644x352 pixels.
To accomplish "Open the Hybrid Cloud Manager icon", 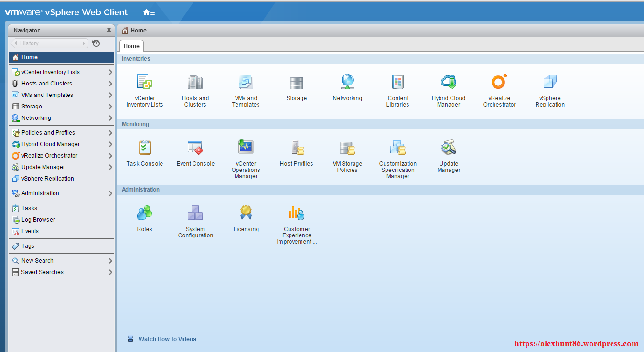I will pyautogui.click(x=449, y=82).
